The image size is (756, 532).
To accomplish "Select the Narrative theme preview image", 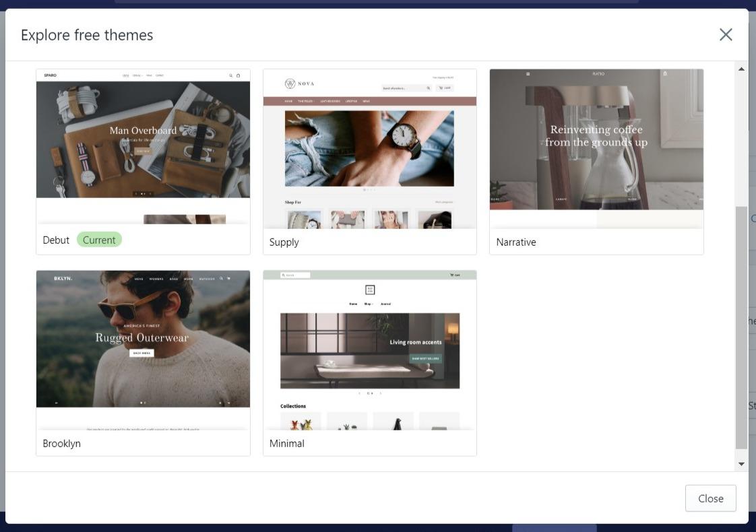I will coord(596,149).
